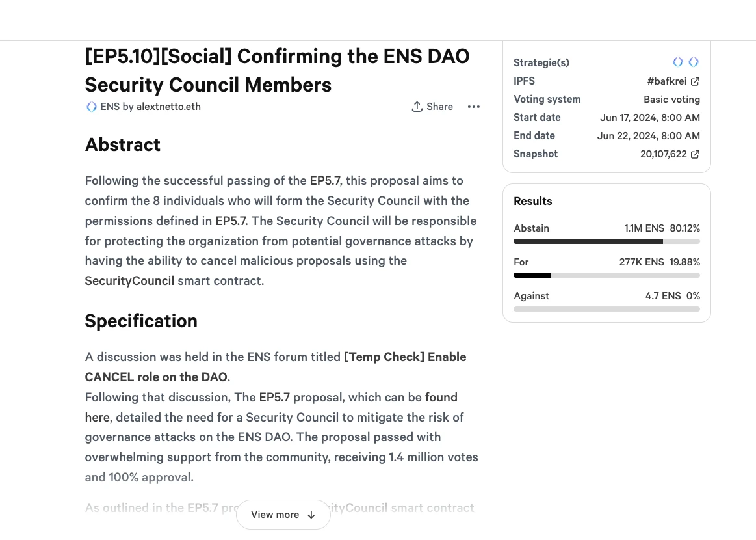
Task: Click the For result progress bar
Action: pos(606,275)
